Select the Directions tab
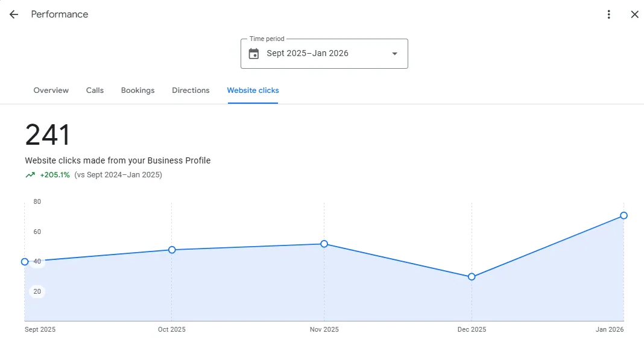Screen dimensions: 644x348 point(191,90)
